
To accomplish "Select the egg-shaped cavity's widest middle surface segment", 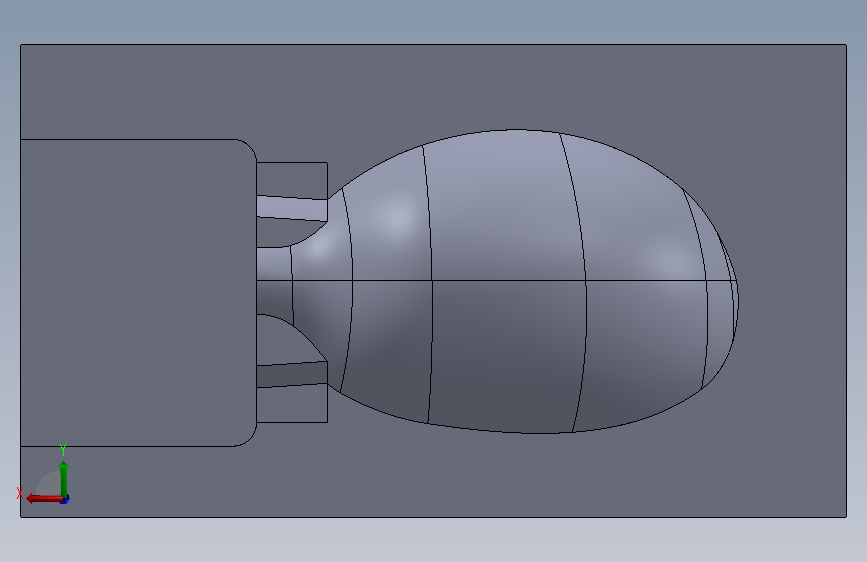I will [506, 207].
